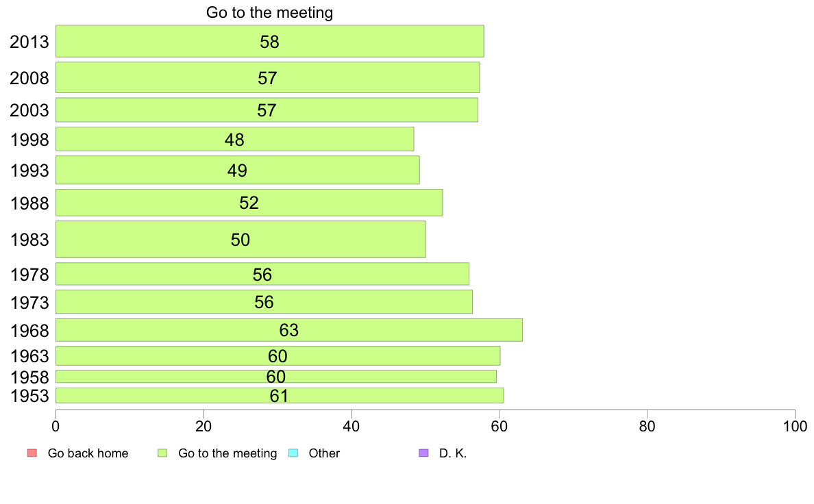
Task: Click the 1983 bar showing 50
Action: pos(241,239)
